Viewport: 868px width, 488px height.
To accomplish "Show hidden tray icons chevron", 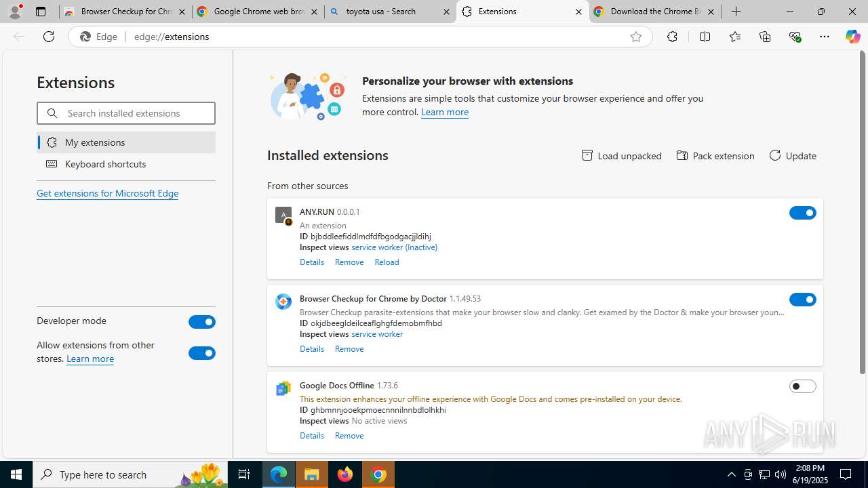I will [731, 474].
